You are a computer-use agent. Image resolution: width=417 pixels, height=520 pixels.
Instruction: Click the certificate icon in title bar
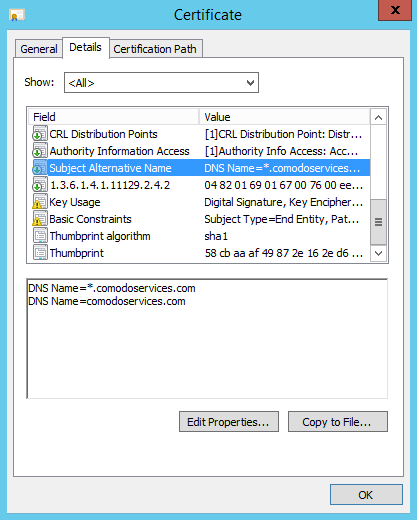[x=17, y=15]
